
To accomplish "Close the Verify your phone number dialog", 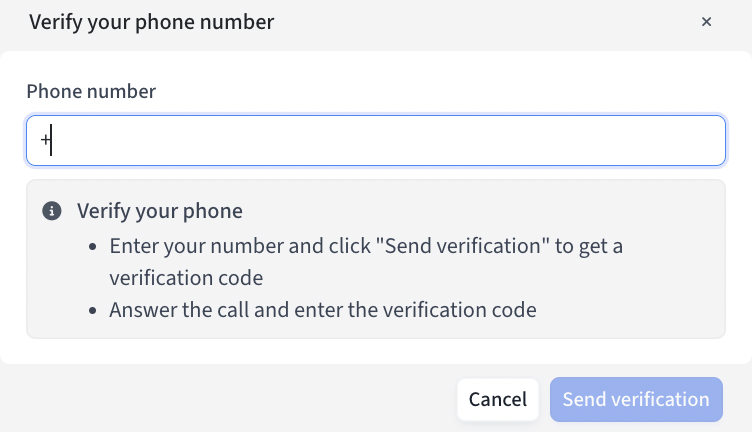I will coord(706,22).
